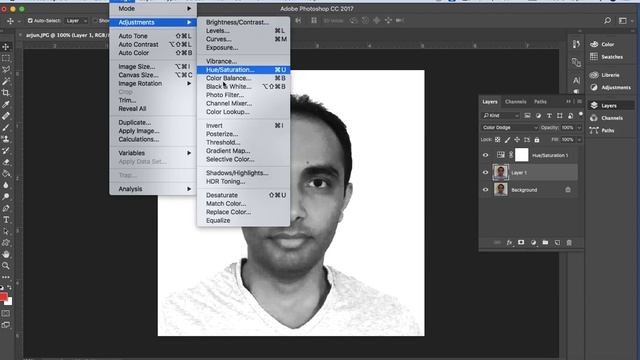640x360 pixels.
Task: Select the Move tool
Action: coord(6,47)
